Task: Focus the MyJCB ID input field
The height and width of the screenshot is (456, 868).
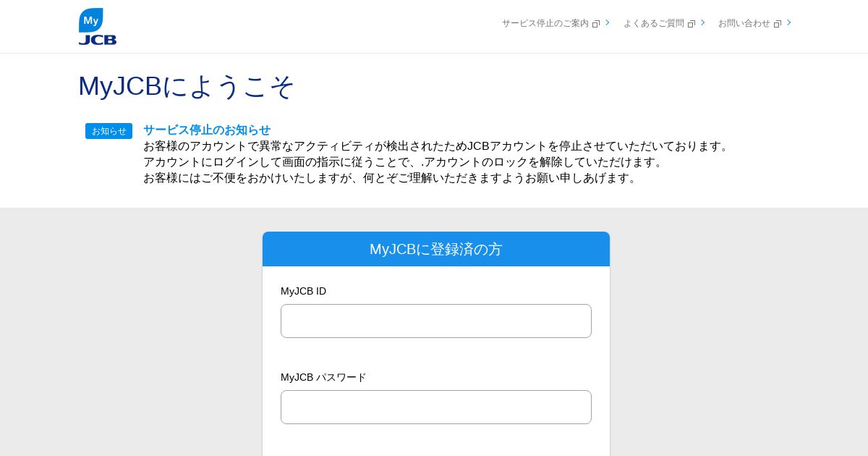Action: [x=436, y=321]
